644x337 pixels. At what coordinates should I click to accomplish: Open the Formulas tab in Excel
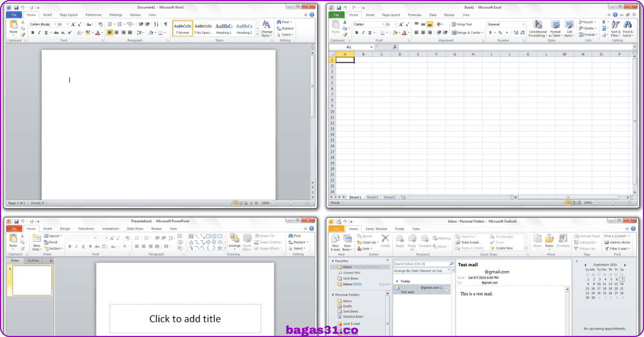click(414, 15)
